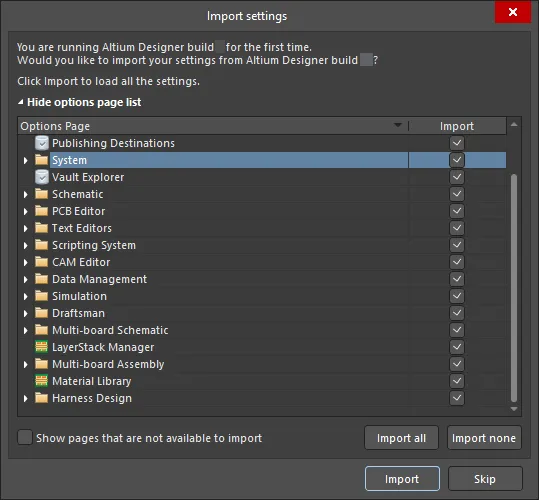Click the CAM Editor folder icon
This screenshot has height=500, width=539.
pyautogui.click(x=42, y=262)
